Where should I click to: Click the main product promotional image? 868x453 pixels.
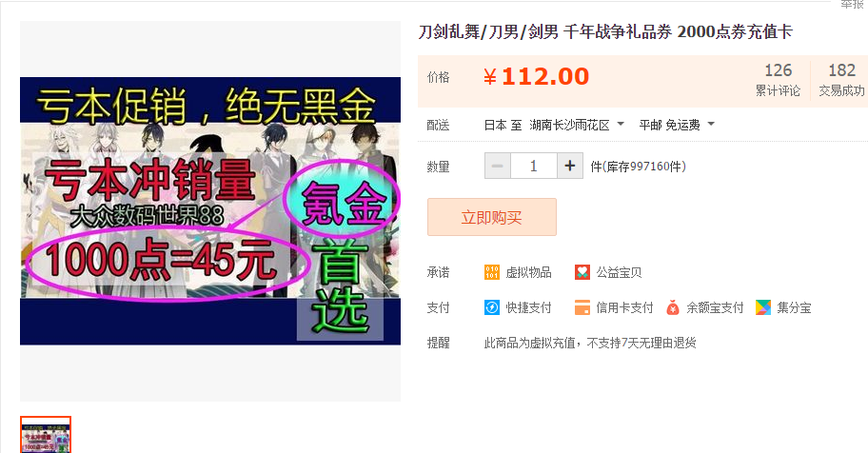tap(210, 211)
